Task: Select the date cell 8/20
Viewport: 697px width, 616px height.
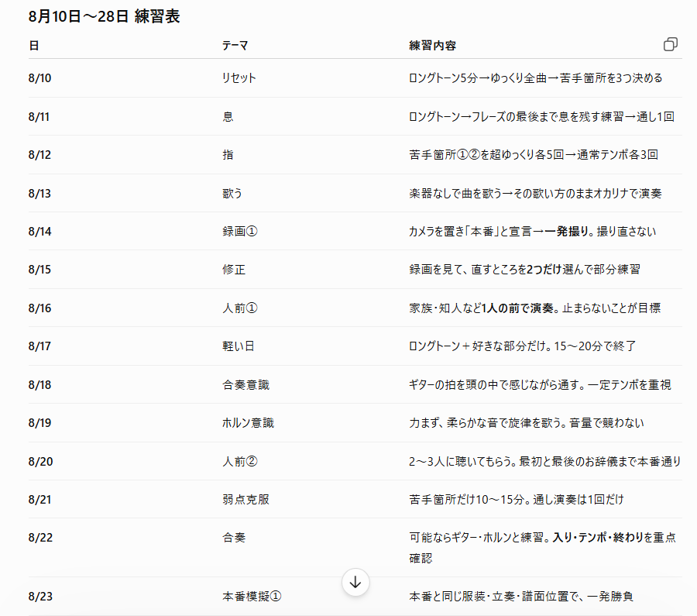Action: (x=40, y=462)
